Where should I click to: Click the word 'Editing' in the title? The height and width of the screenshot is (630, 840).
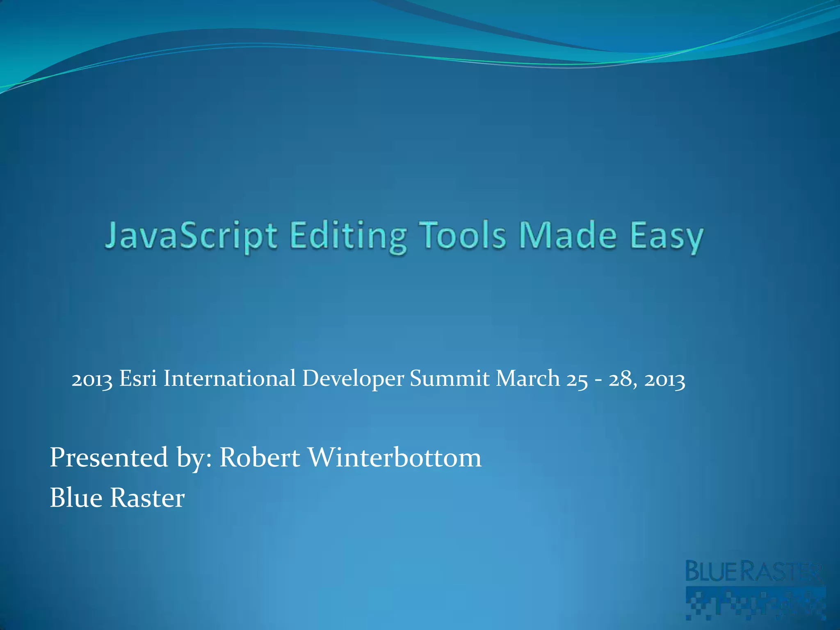click(349, 237)
